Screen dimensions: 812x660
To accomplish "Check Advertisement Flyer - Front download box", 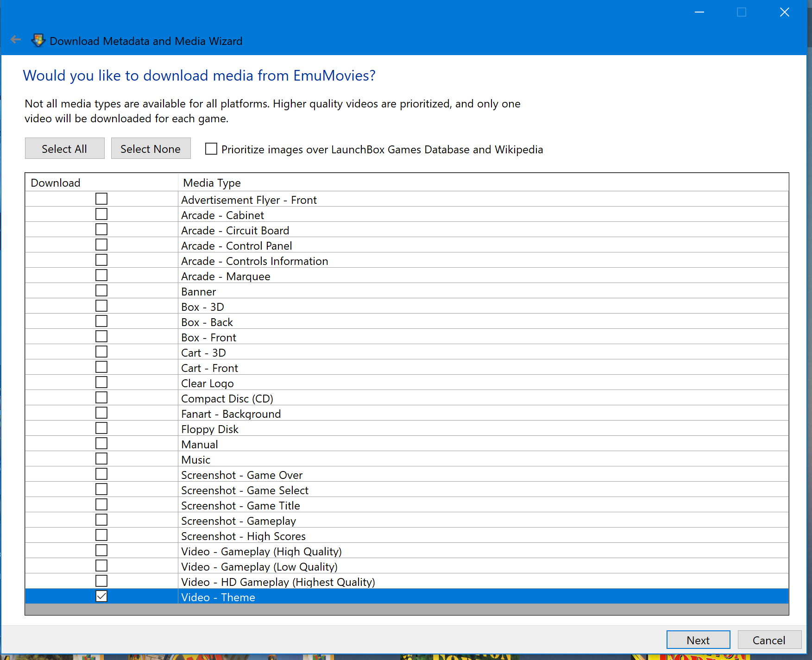I will [101, 199].
